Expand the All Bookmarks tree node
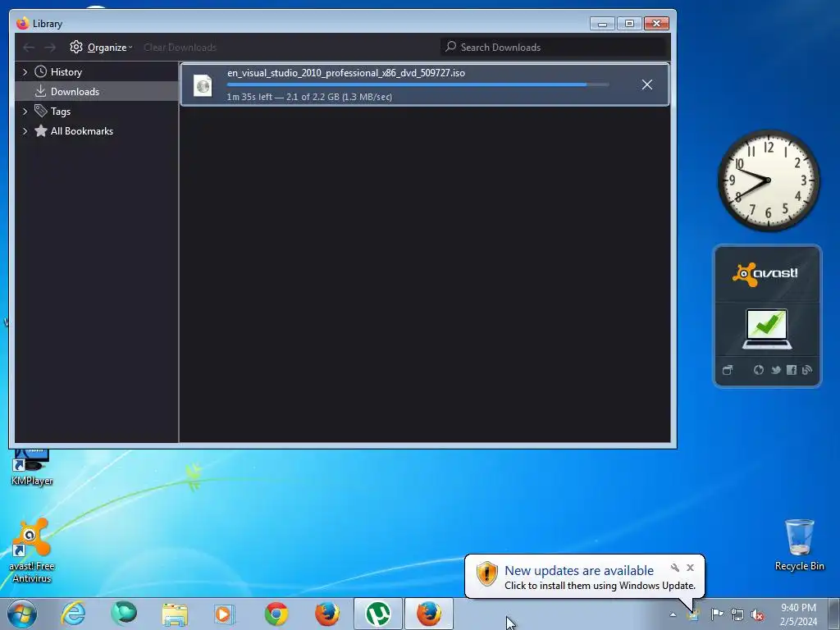840x630 pixels. tap(25, 131)
